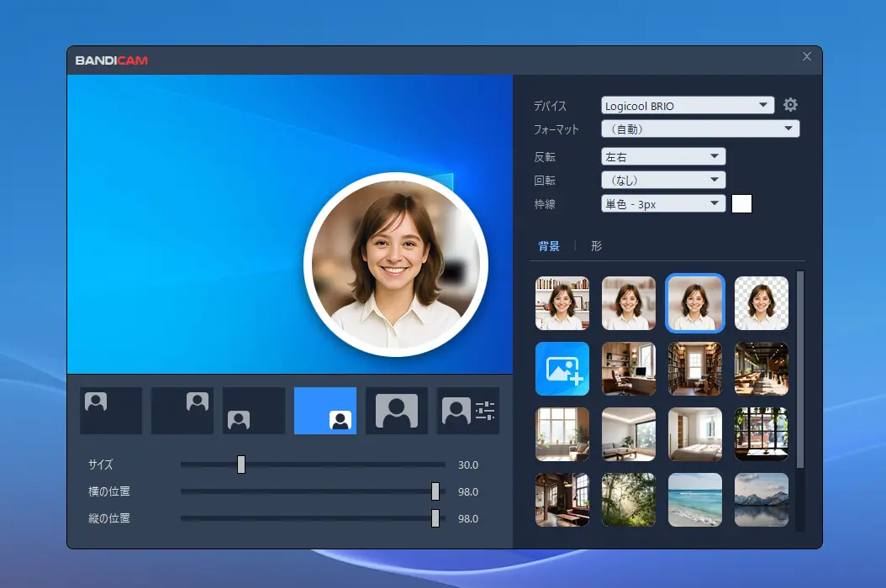The image size is (886, 588).
Task: Click the blue-outlined strongly blurred portrait thumbnail
Action: point(695,303)
